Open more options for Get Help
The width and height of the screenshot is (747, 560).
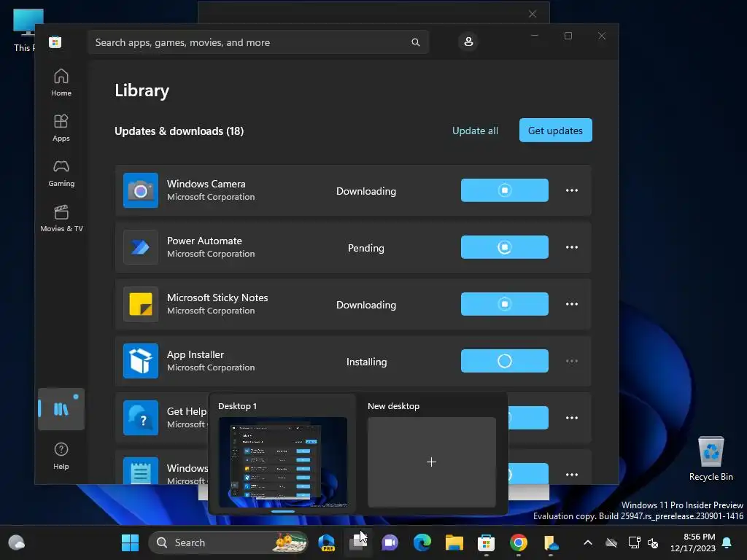tap(572, 418)
